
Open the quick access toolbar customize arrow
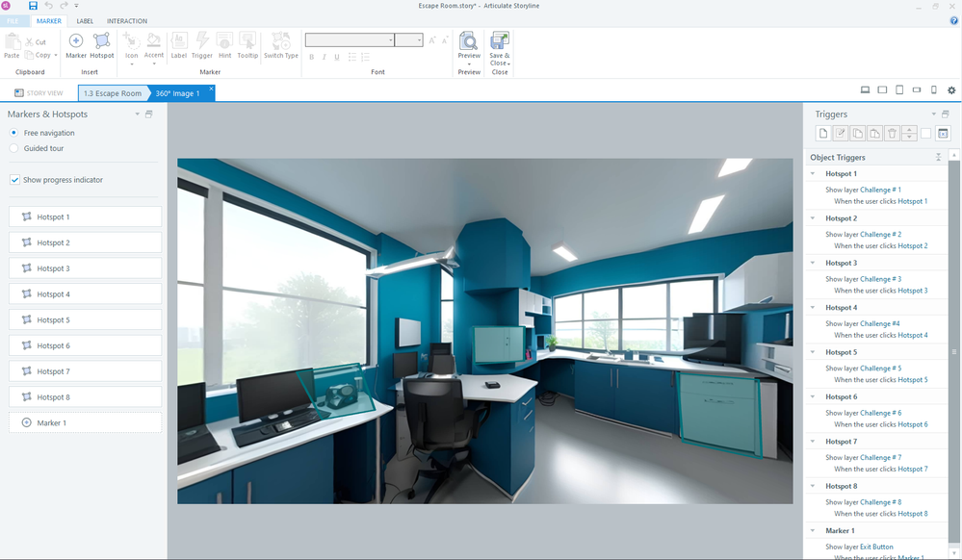(x=77, y=6)
